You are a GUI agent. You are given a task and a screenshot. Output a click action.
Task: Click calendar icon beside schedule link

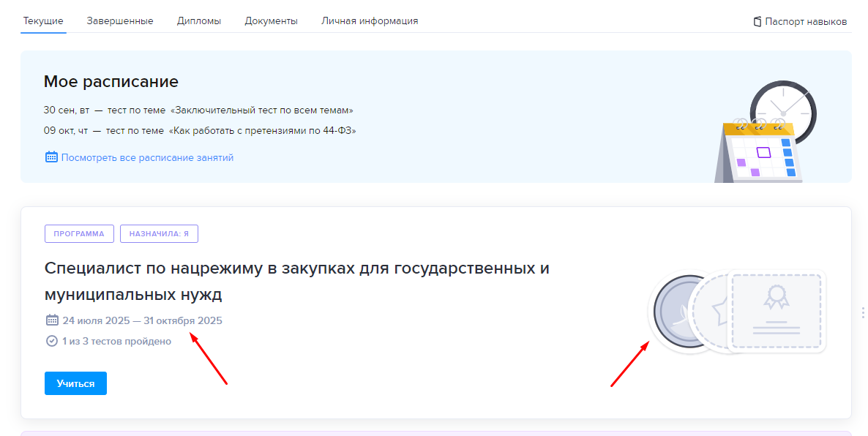tap(51, 157)
